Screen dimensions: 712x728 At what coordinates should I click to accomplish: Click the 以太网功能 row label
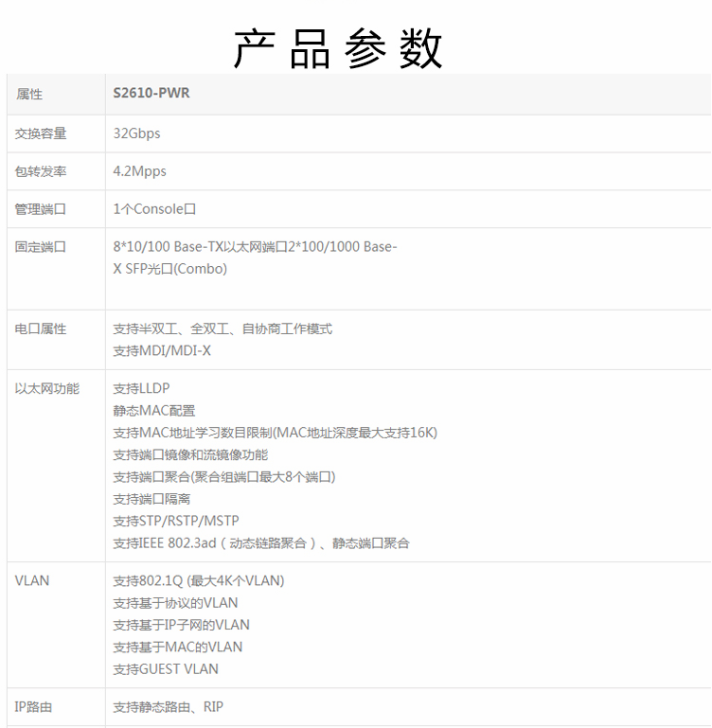click(47, 389)
